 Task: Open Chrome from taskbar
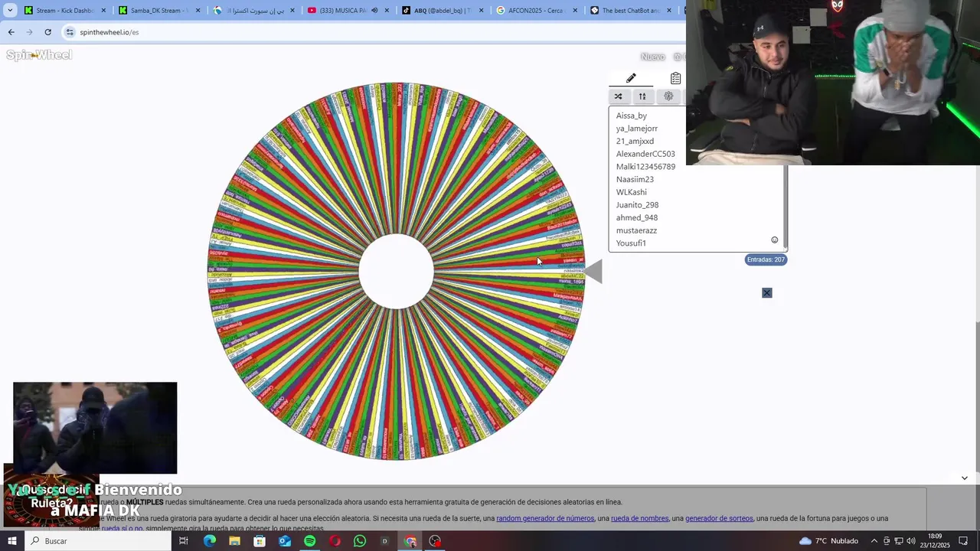click(410, 541)
